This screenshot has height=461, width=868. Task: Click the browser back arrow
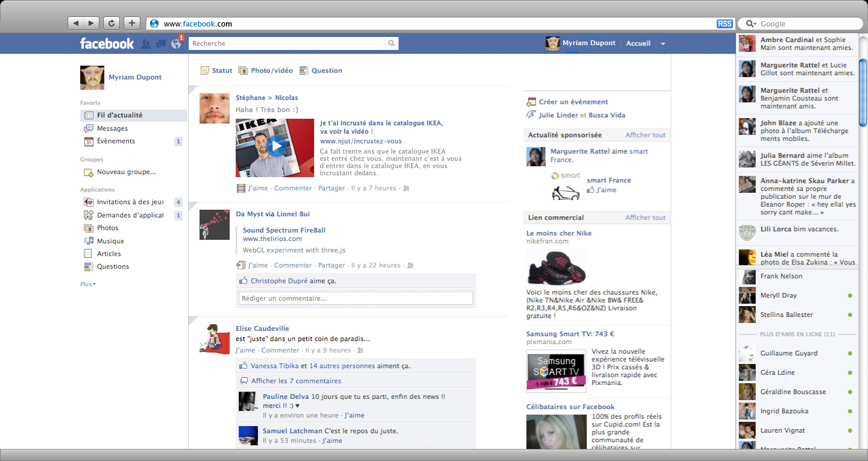click(x=76, y=24)
